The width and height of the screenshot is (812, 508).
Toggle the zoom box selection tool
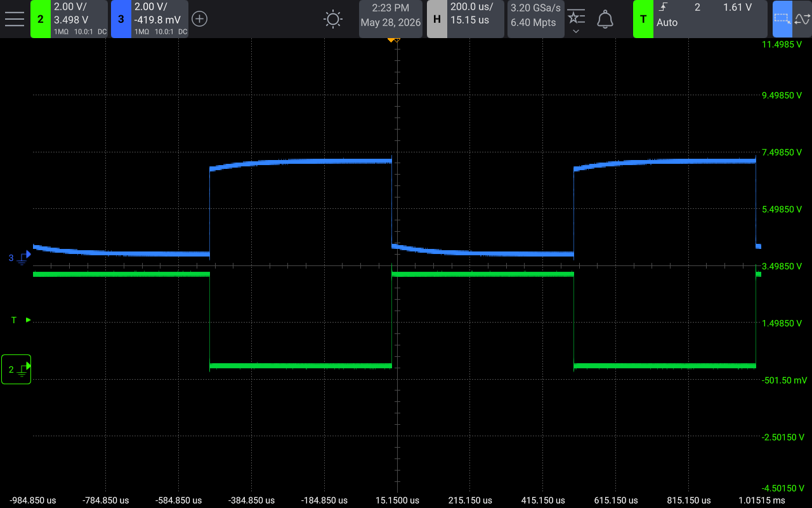[x=782, y=19]
